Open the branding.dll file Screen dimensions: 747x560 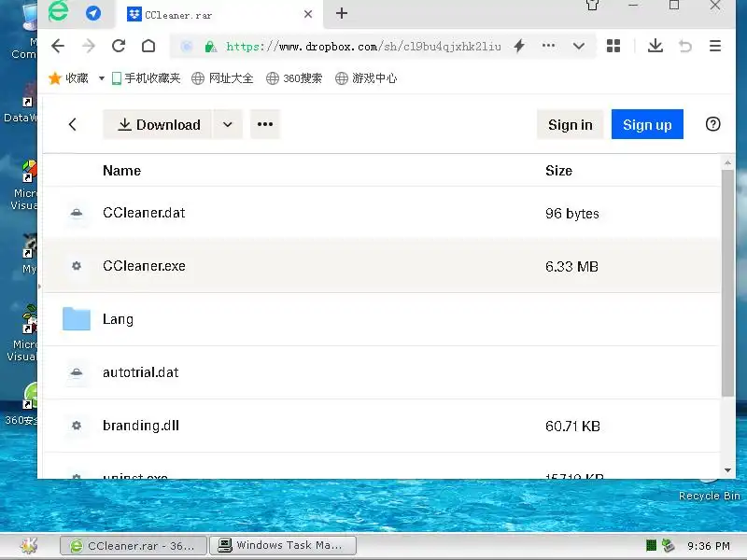(141, 426)
